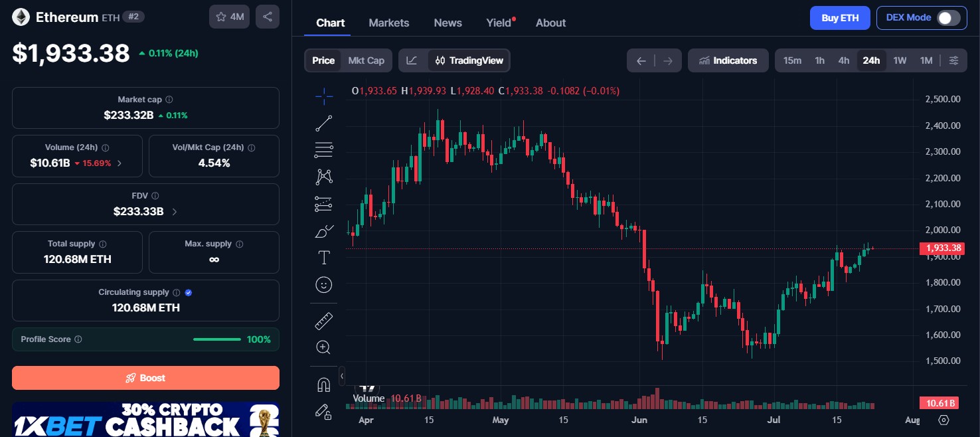Activate the zoom in tool
Image resolution: width=980 pixels, height=437 pixels.
(324, 347)
